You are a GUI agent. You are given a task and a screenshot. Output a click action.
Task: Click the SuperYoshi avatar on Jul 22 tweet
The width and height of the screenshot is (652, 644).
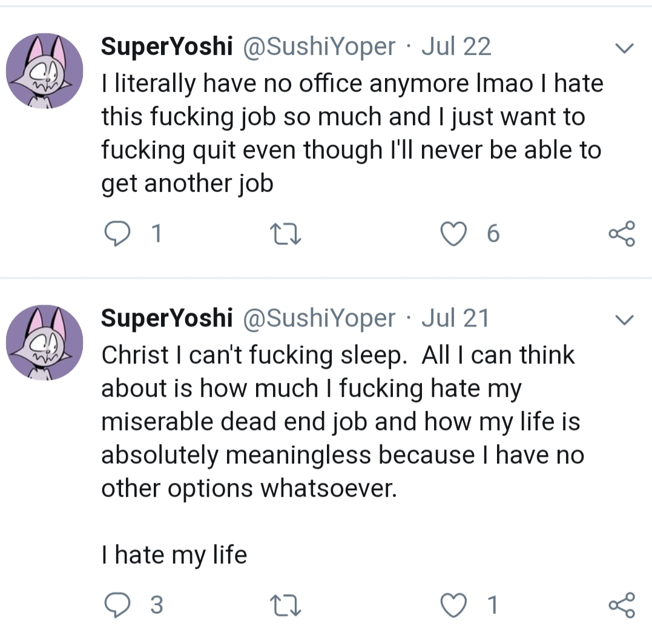click(44, 71)
